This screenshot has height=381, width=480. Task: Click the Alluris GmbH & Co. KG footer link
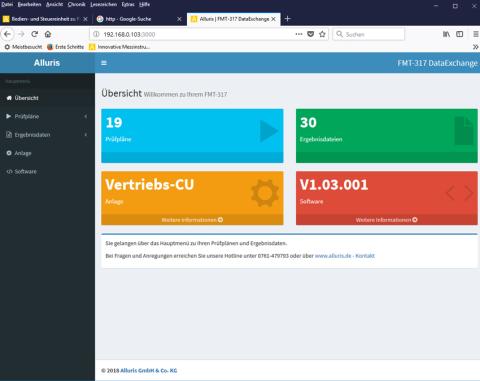point(149,370)
